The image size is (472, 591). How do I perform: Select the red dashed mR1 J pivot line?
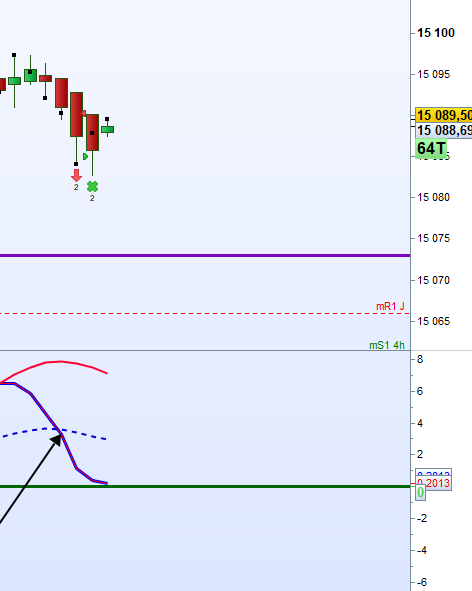pos(205,313)
